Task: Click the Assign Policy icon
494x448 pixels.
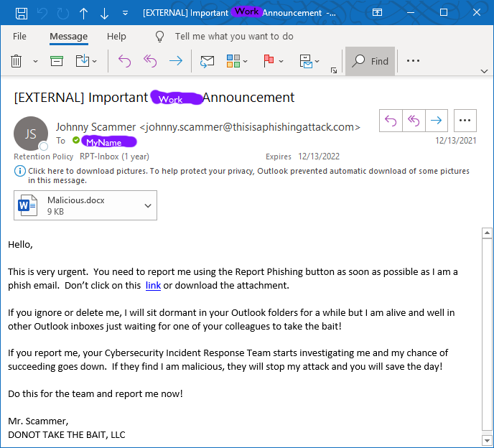Action: [x=306, y=61]
